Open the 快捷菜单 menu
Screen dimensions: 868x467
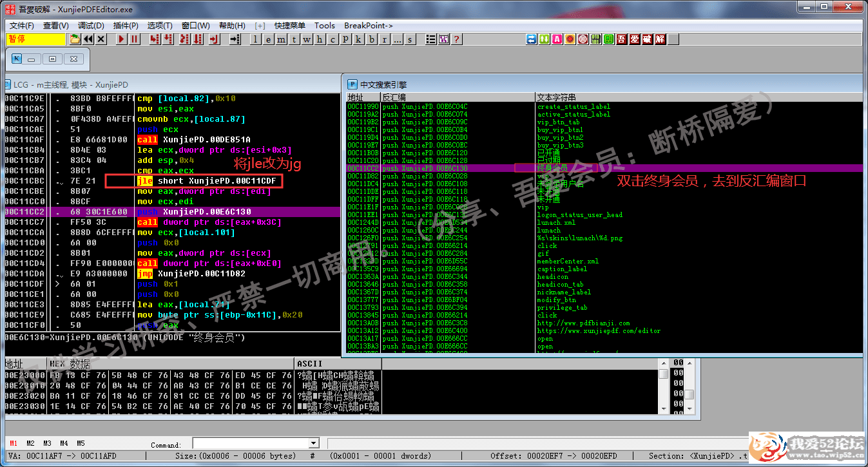290,26
